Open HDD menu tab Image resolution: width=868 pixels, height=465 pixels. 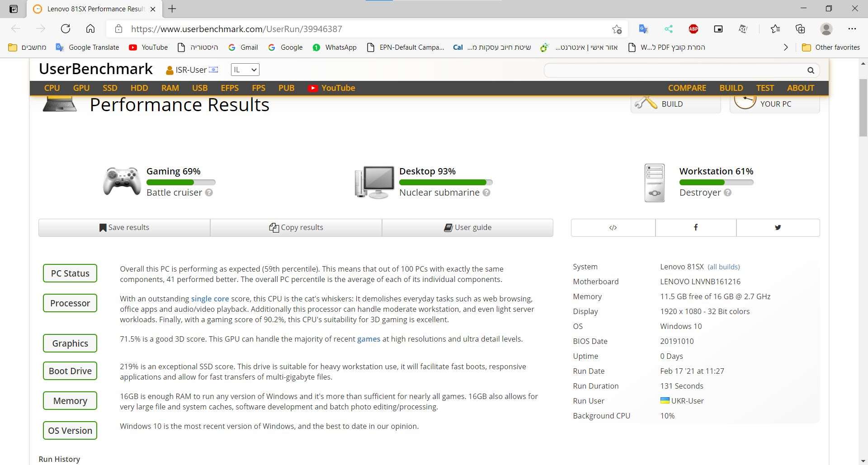click(x=139, y=88)
